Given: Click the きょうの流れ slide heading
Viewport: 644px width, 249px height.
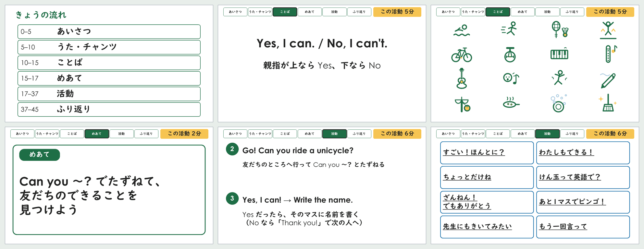Looking at the screenshot, I should click(41, 15).
